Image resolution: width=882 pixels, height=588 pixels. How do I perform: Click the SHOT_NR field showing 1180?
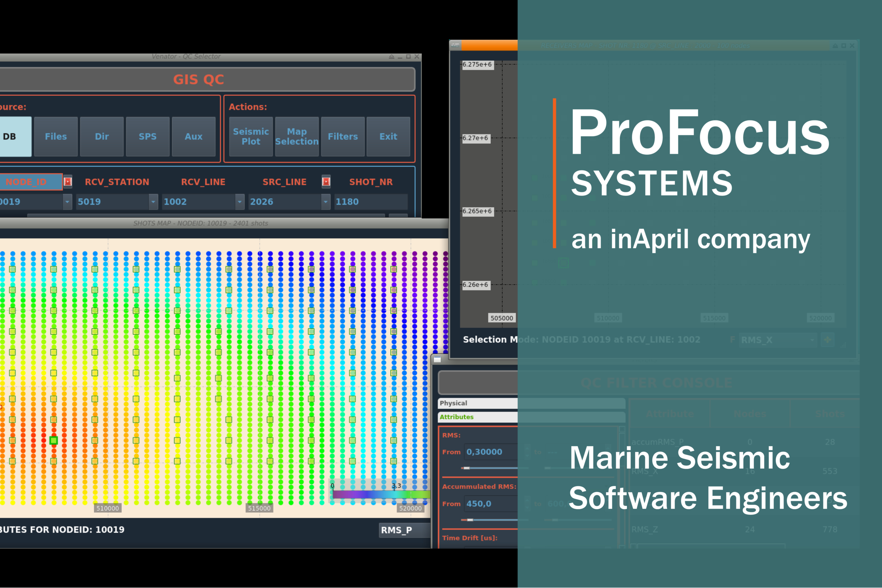pyautogui.click(x=371, y=202)
